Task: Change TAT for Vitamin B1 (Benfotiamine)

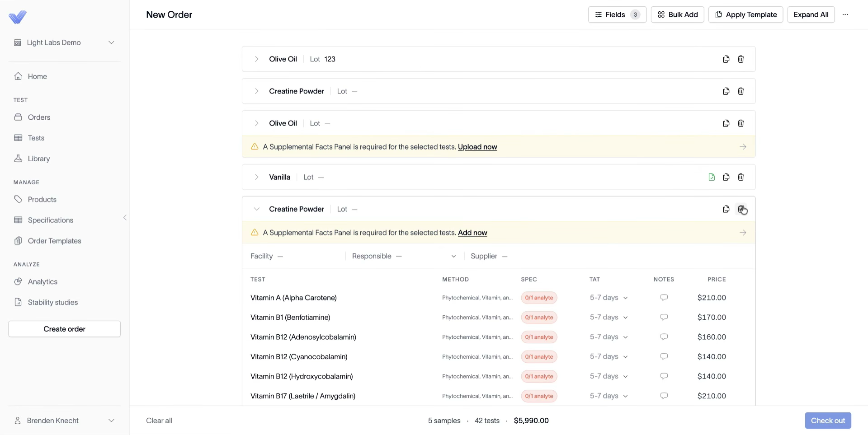Action: (x=609, y=318)
